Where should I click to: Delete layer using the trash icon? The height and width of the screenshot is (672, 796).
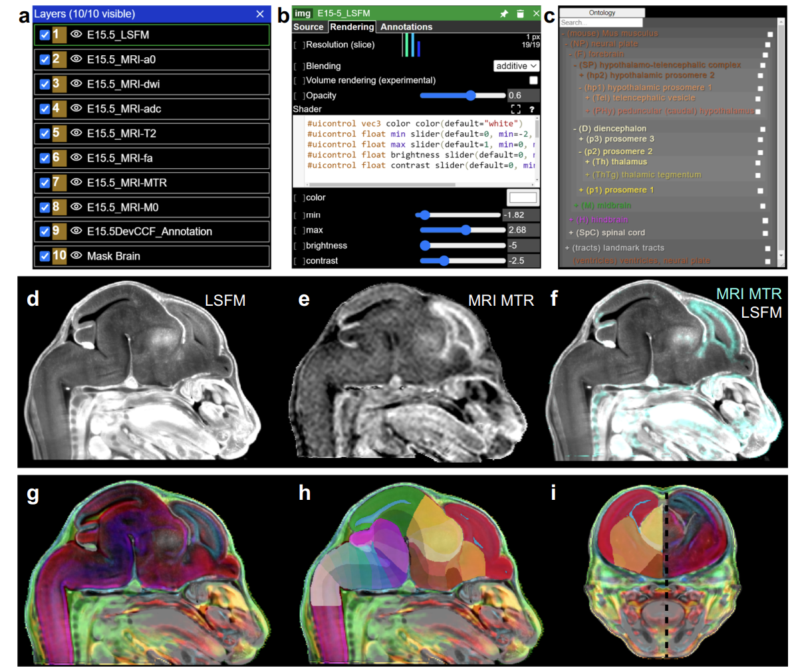tap(520, 14)
